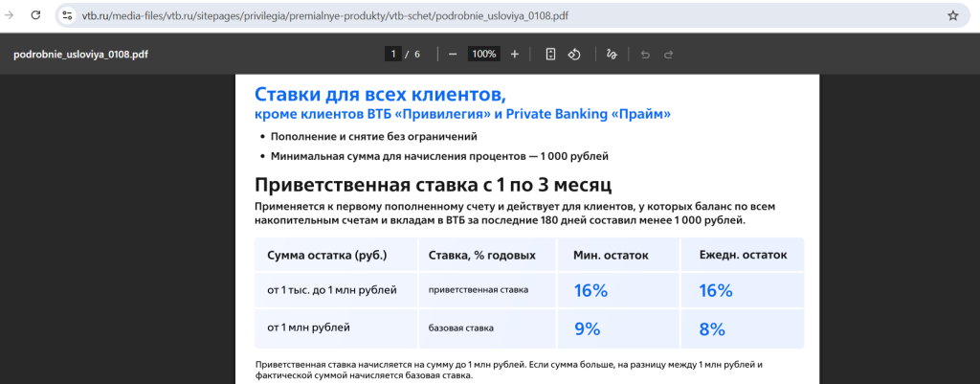Click cell "приветственная ставка"
Image resolution: width=980 pixels, height=384 pixels.
click(479, 290)
